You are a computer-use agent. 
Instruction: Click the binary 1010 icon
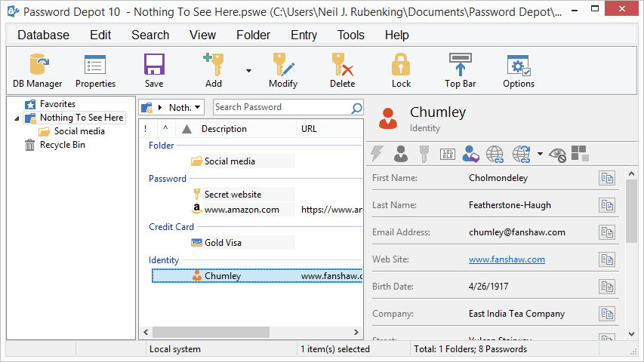(x=447, y=155)
